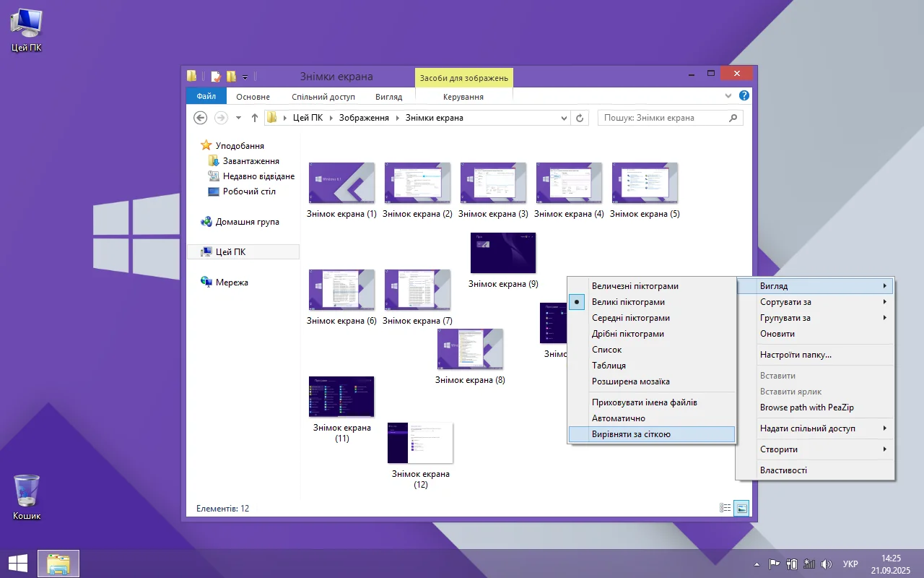Choose Властивості from context menu
The width and height of the screenshot is (924, 578).
tap(783, 470)
